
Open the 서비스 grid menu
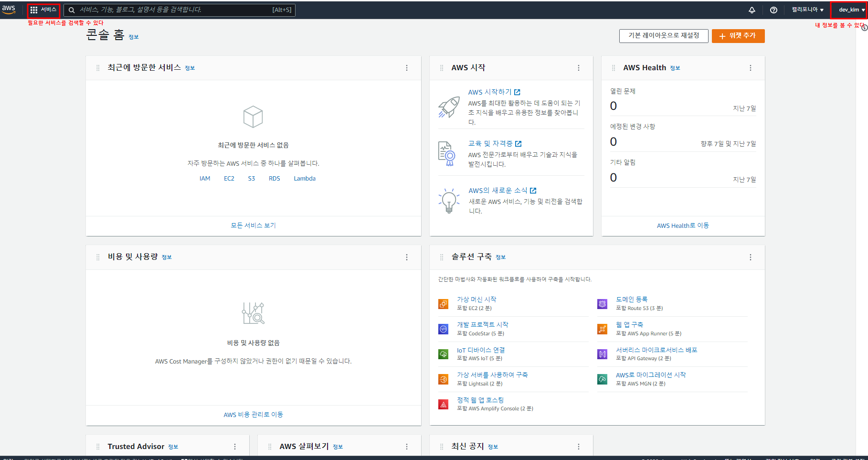click(x=43, y=10)
